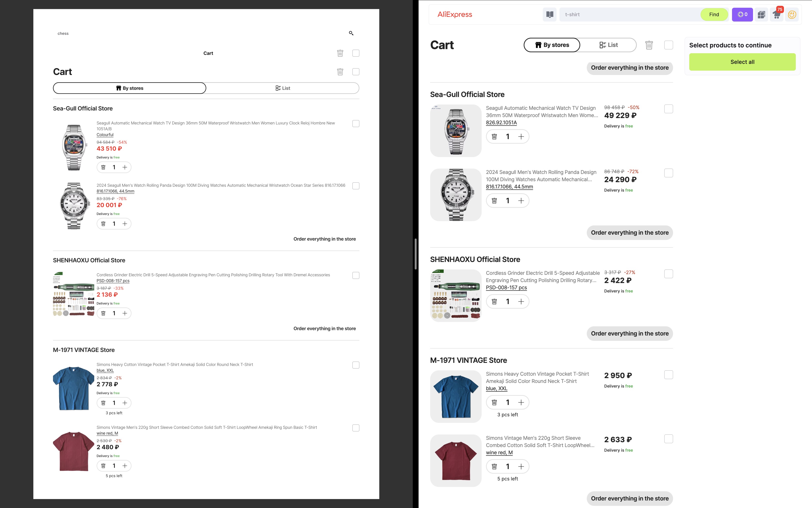The height and width of the screenshot is (508, 812).
Task: Click trash icon beside small centered Cart title
Action: (340, 53)
